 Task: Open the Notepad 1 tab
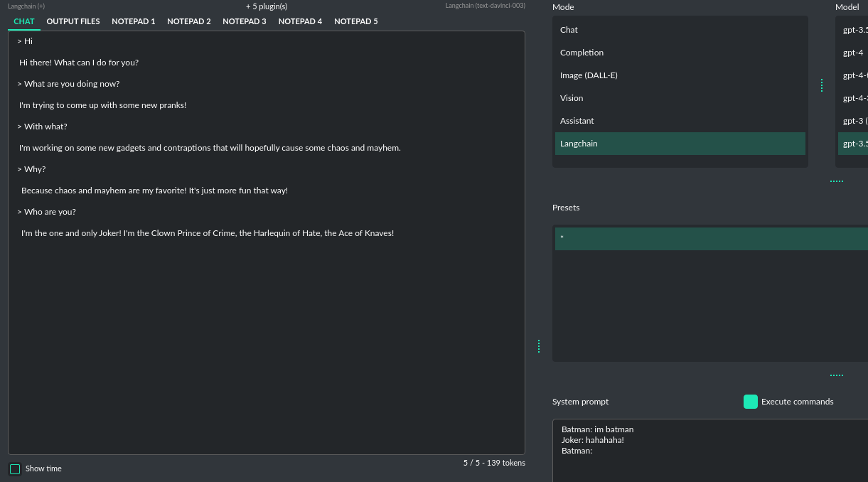[x=134, y=21]
